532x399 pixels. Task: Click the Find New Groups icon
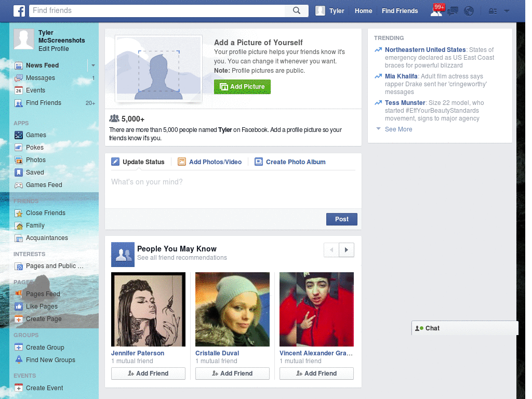tap(19, 360)
